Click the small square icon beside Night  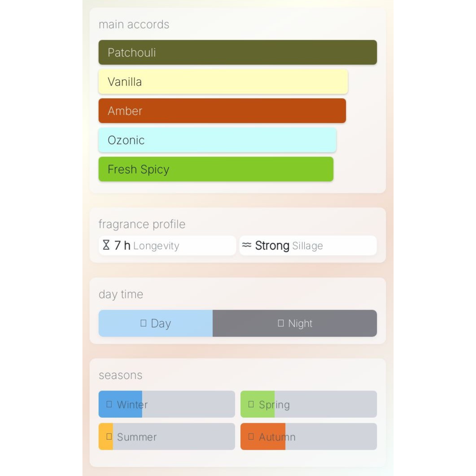pos(281,323)
